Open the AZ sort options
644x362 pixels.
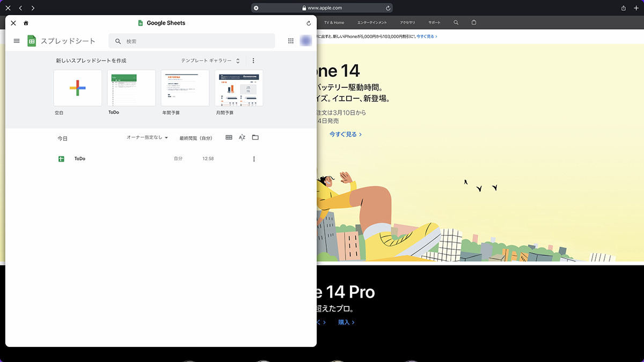click(242, 138)
